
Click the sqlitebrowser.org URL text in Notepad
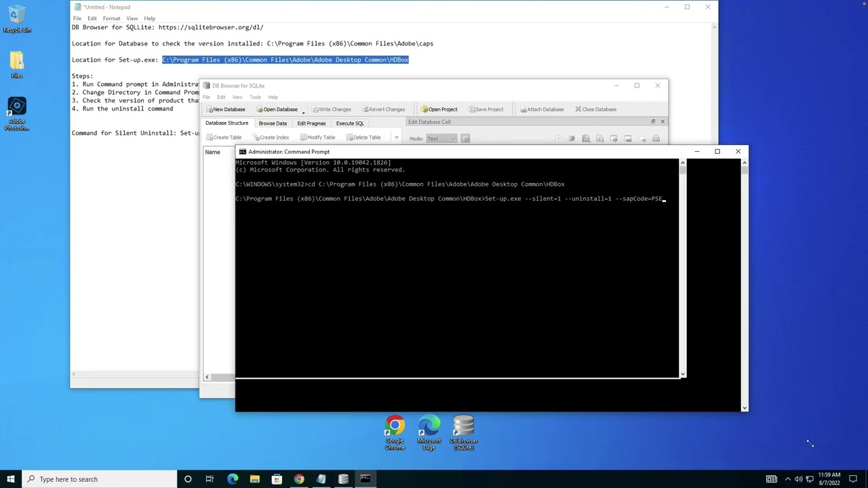[211, 27]
